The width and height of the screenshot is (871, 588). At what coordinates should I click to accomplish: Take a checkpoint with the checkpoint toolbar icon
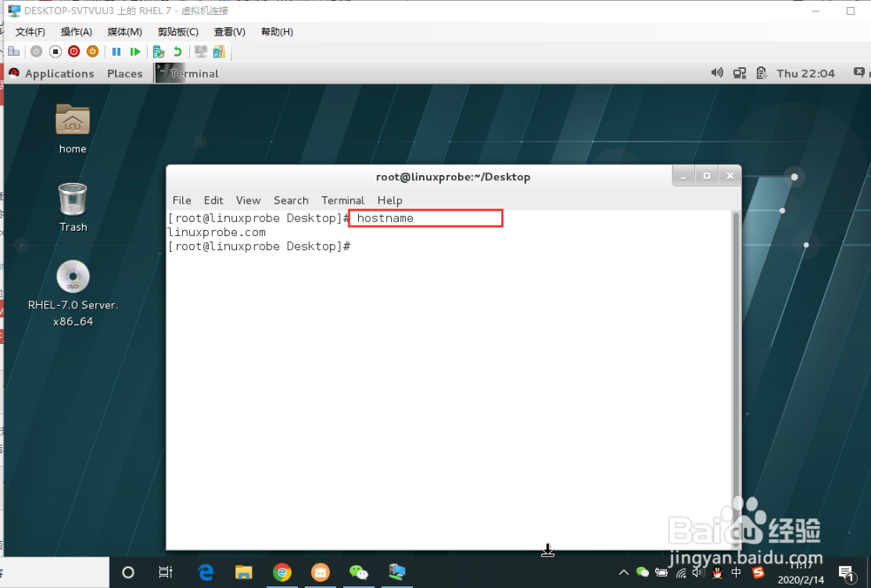click(x=158, y=51)
